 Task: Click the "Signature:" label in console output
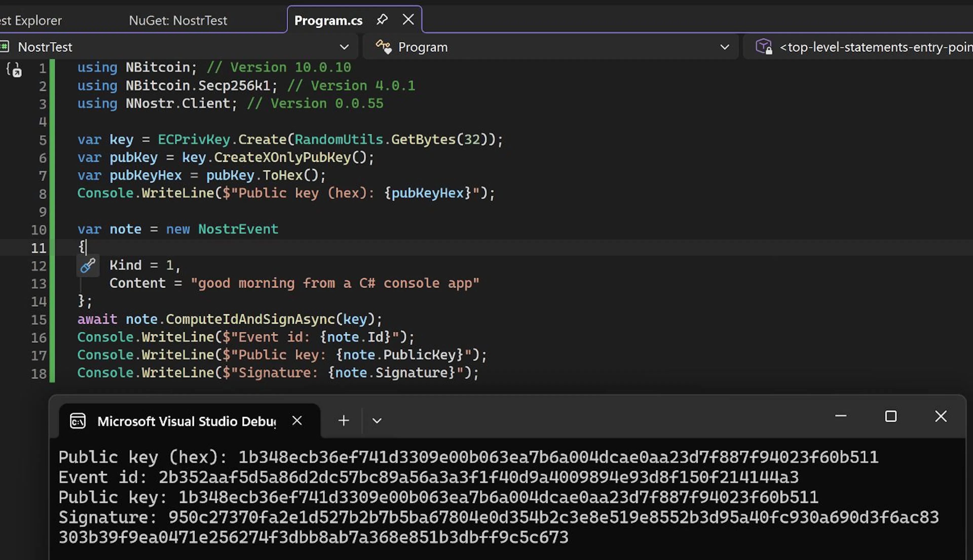tap(108, 517)
